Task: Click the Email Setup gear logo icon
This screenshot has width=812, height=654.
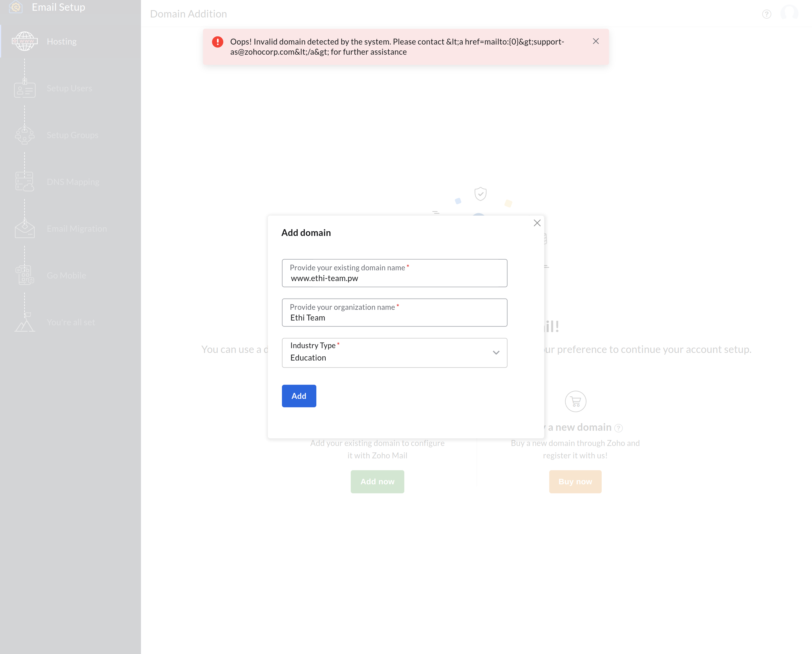Action: point(16,7)
